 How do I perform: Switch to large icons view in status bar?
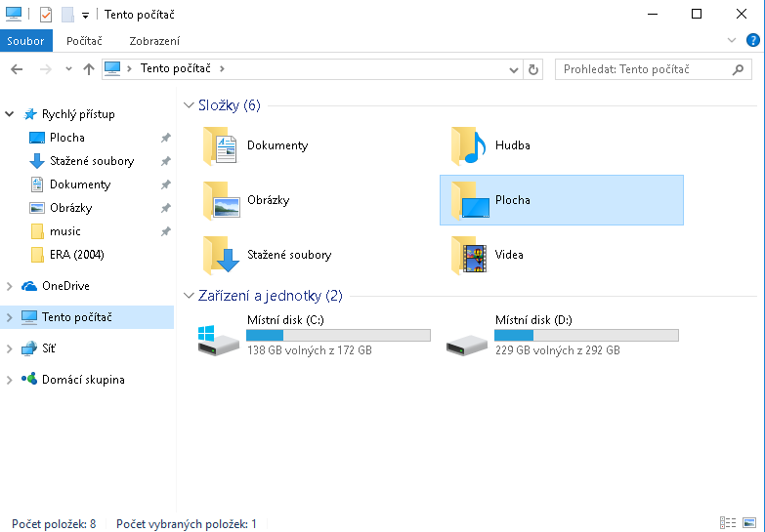pos(749,523)
